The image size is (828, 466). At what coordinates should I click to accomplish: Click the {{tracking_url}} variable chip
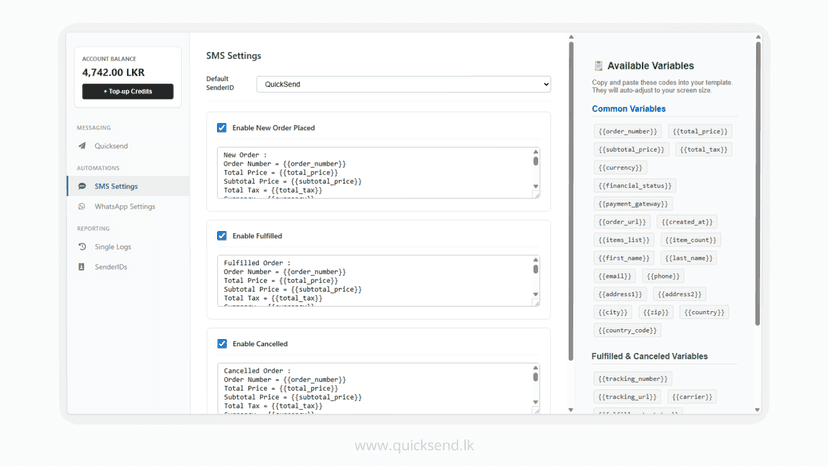[628, 397]
